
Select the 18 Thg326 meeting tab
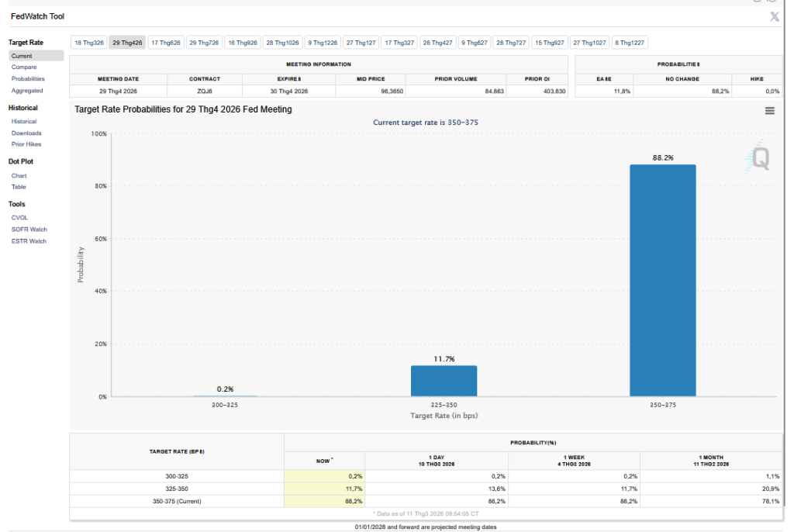(x=88, y=43)
